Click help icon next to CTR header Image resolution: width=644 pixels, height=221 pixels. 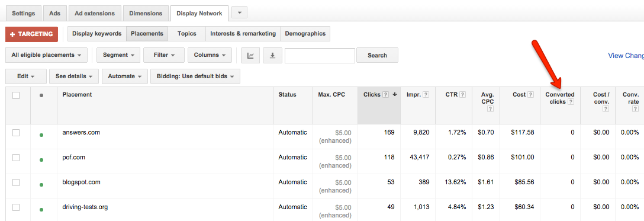(463, 94)
